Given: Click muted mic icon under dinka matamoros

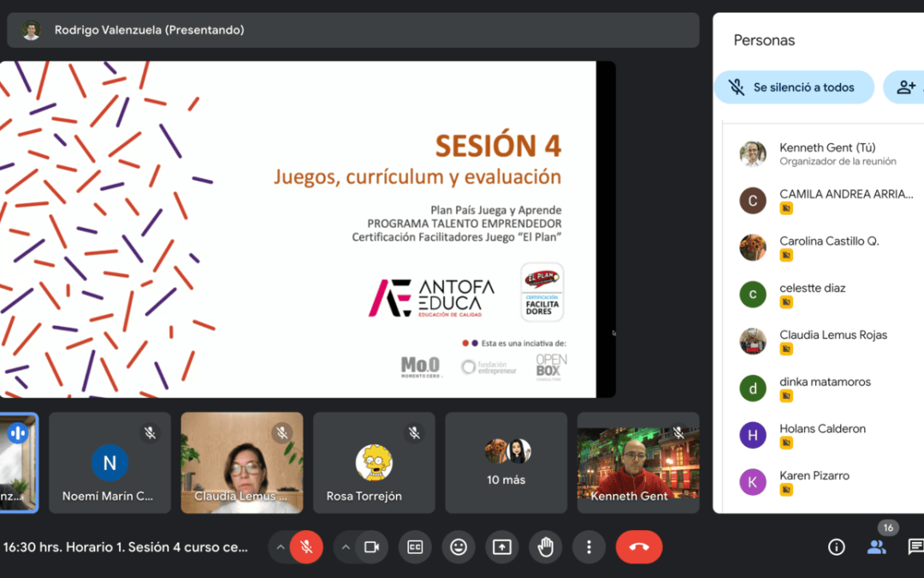Looking at the screenshot, I should pos(786,396).
